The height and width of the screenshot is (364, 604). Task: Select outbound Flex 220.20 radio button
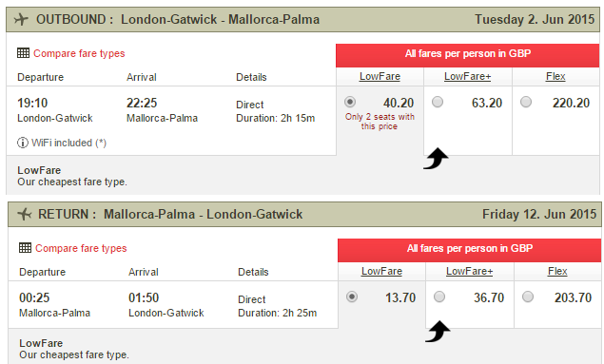click(526, 102)
